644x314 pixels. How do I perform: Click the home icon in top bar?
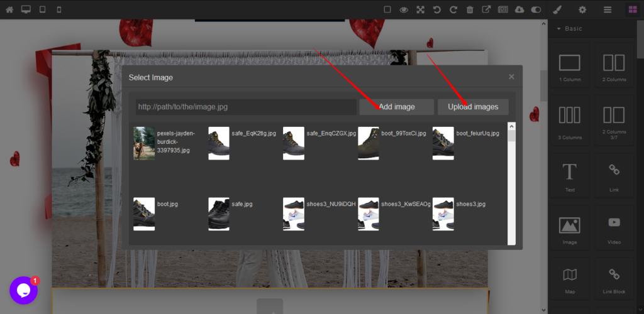click(9, 9)
